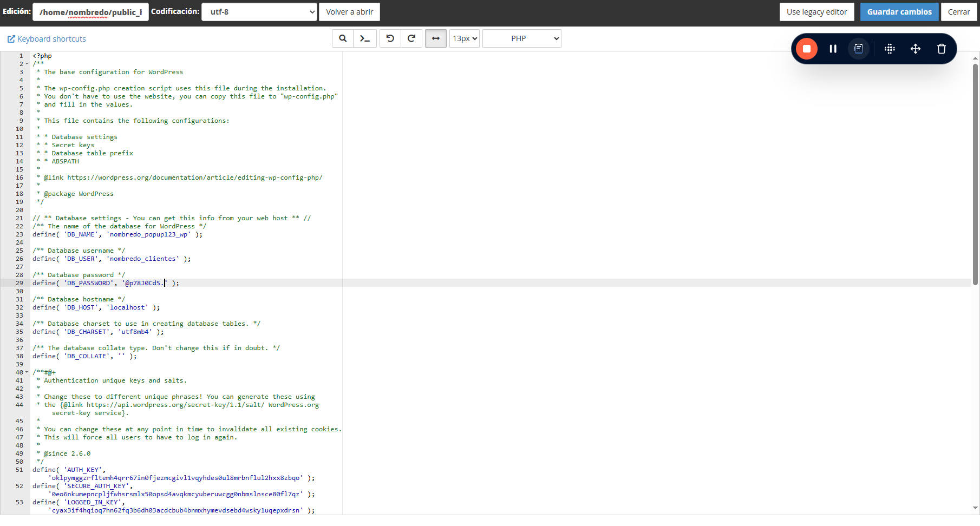Image resolution: width=980 pixels, height=526 pixels.
Task: Click the recorder dotted grid icon
Action: click(890, 49)
